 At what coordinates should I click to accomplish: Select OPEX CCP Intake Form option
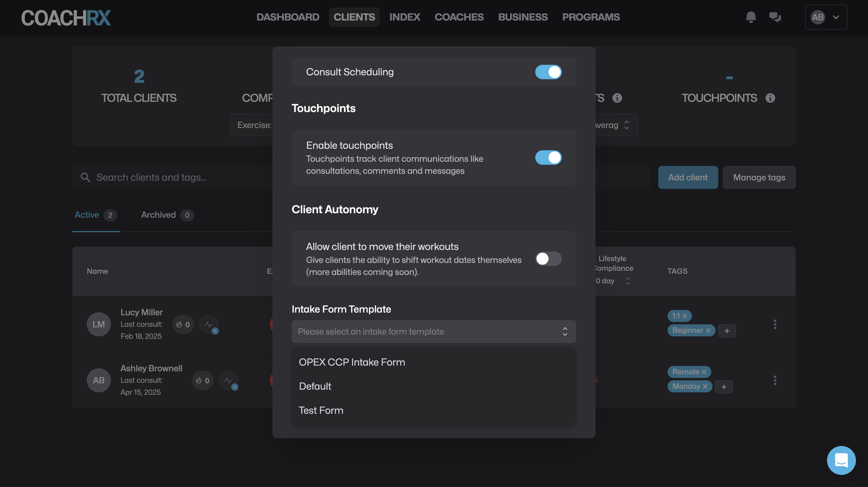[352, 362]
